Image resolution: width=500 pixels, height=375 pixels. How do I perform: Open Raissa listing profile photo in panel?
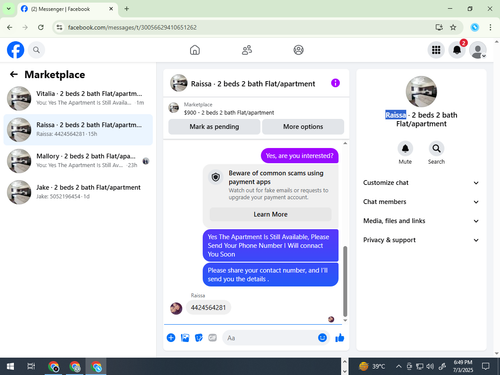click(x=421, y=92)
